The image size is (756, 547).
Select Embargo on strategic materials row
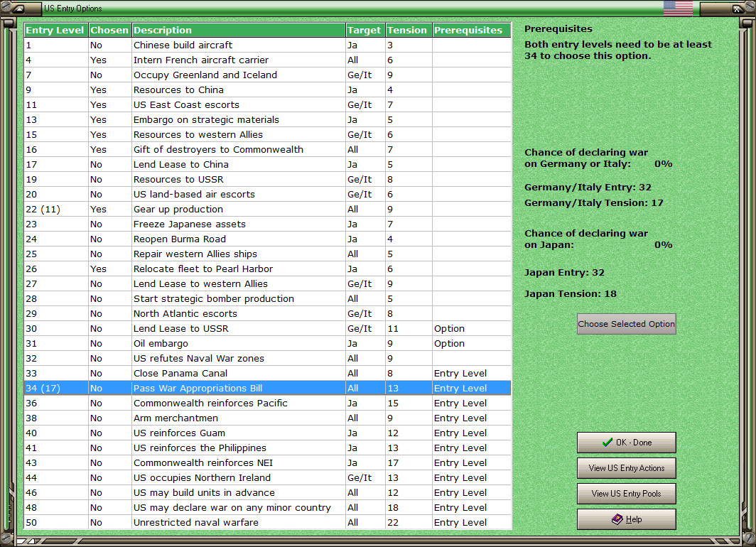(268, 119)
